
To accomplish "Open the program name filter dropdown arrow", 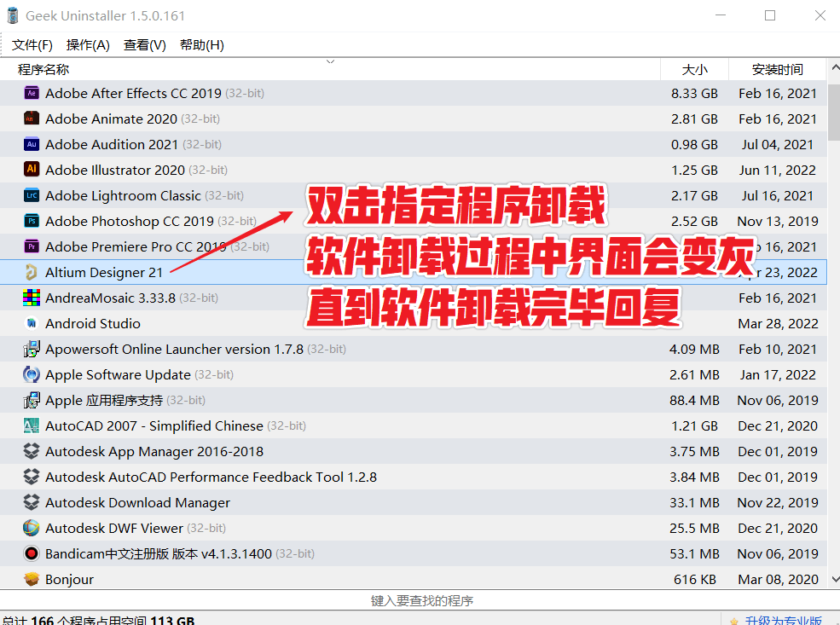I will (x=330, y=62).
